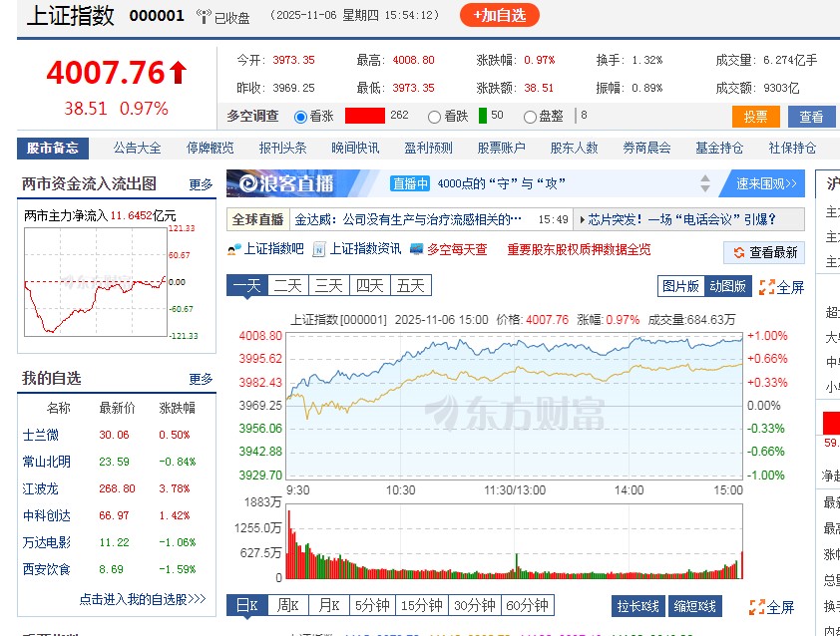Open 重要股东股权质押数据全览 link
This screenshot has height=636, width=840.
(579, 251)
